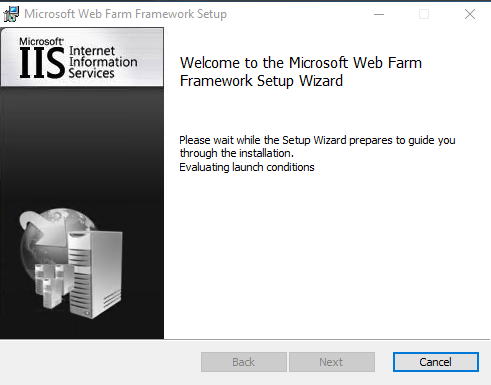
Task: Click the "Microsoft Web Farm Framework Setup" title text
Action: (x=125, y=14)
